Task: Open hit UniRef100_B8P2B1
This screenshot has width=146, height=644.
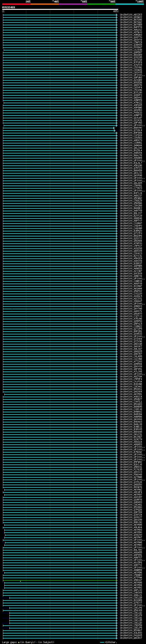Action: [x=131, y=331]
